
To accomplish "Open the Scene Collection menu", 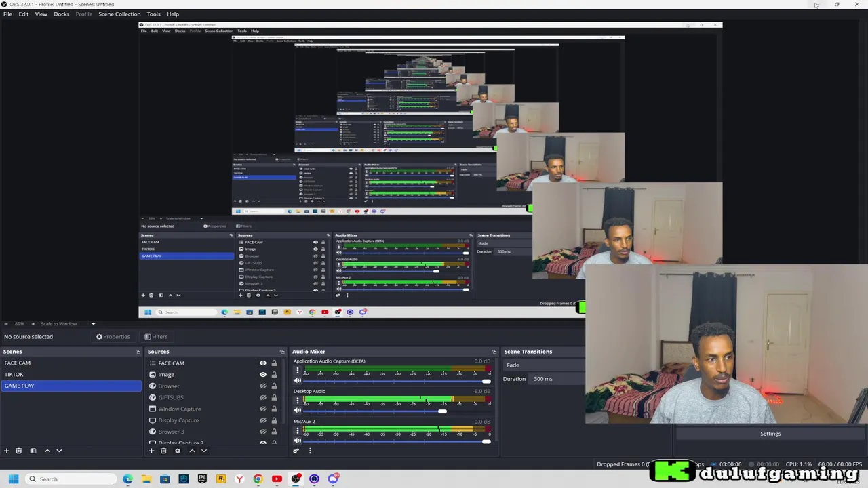I will [119, 14].
